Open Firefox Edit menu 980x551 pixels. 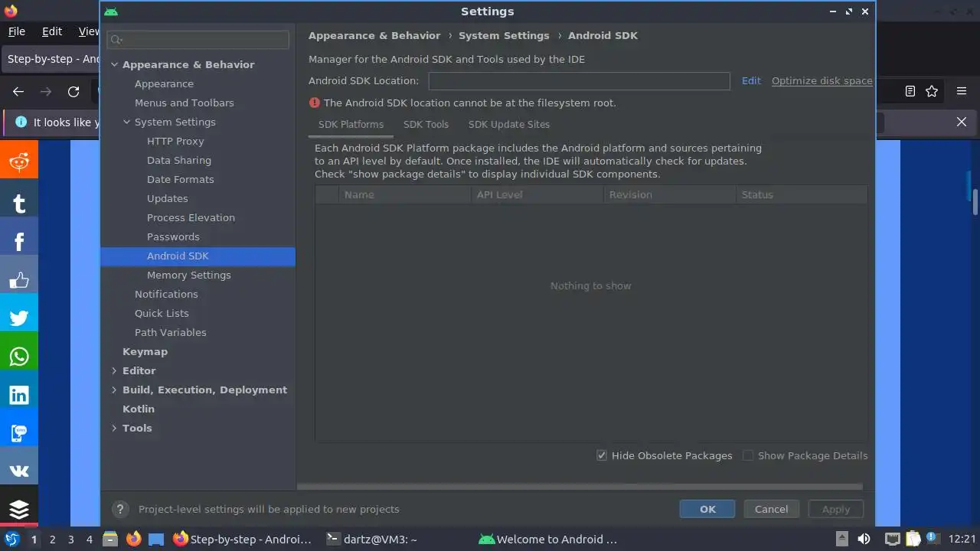click(52, 31)
